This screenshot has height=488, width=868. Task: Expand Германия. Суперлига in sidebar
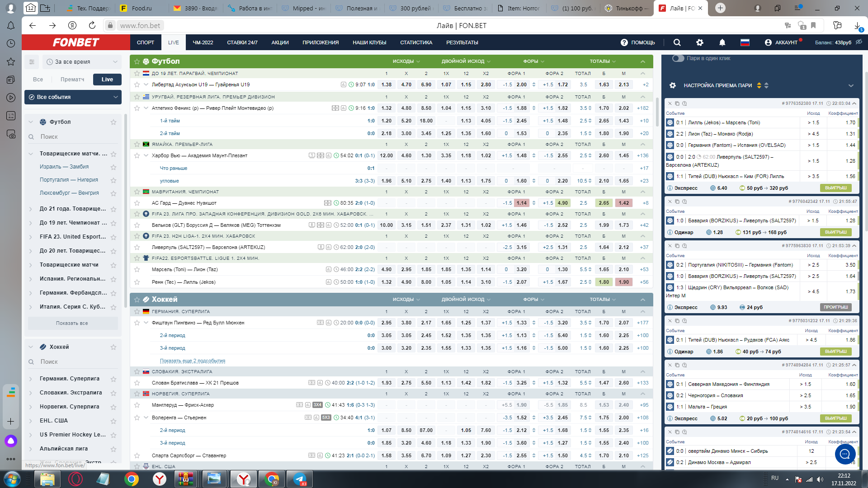click(x=31, y=379)
